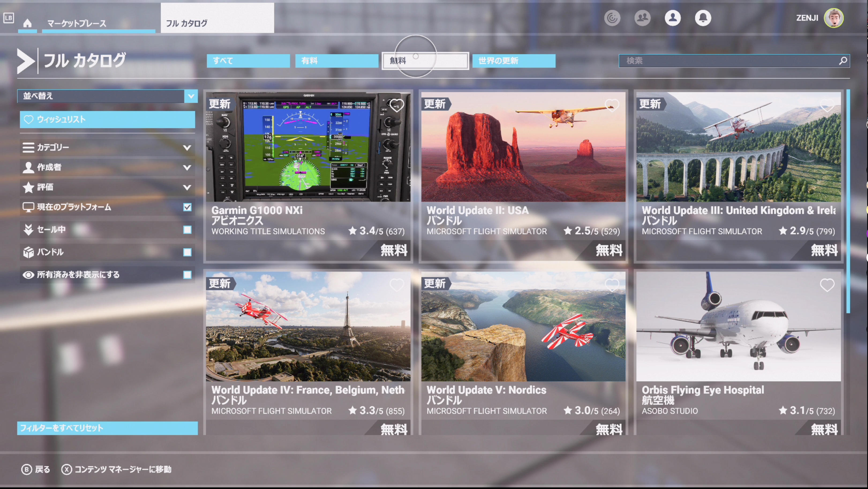Enable the セール中 checkbox
This screenshot has width=868, height=489.
coord(187,230)
